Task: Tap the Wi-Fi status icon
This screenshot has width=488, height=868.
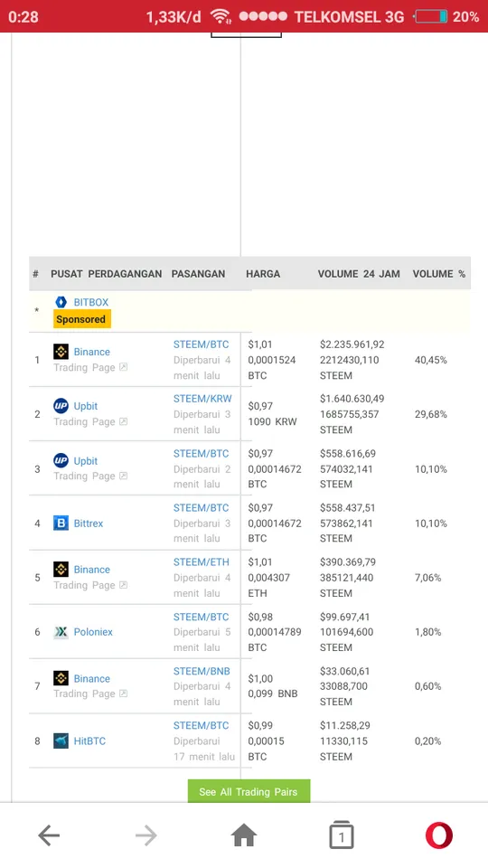Action: click(221, 16)
